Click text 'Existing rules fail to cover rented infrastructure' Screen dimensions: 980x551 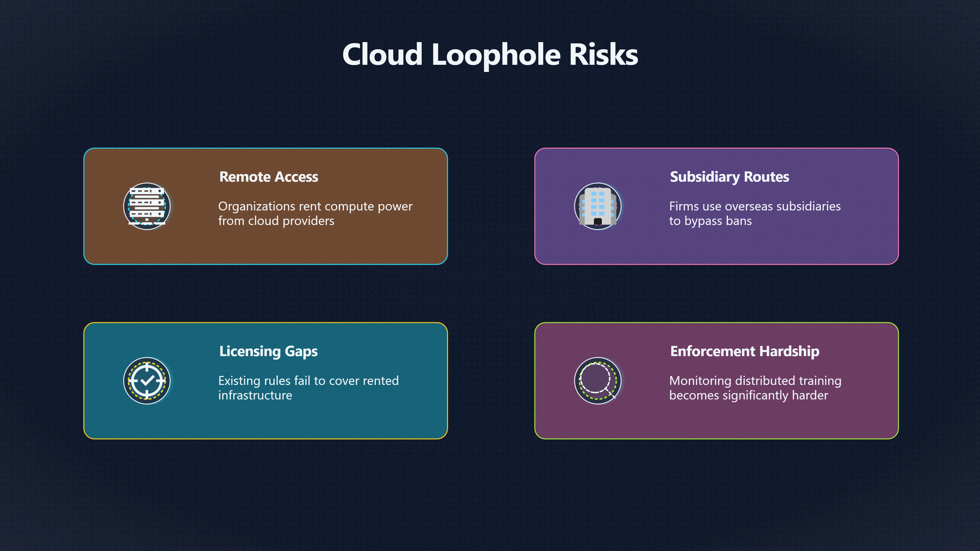point(308,388)
